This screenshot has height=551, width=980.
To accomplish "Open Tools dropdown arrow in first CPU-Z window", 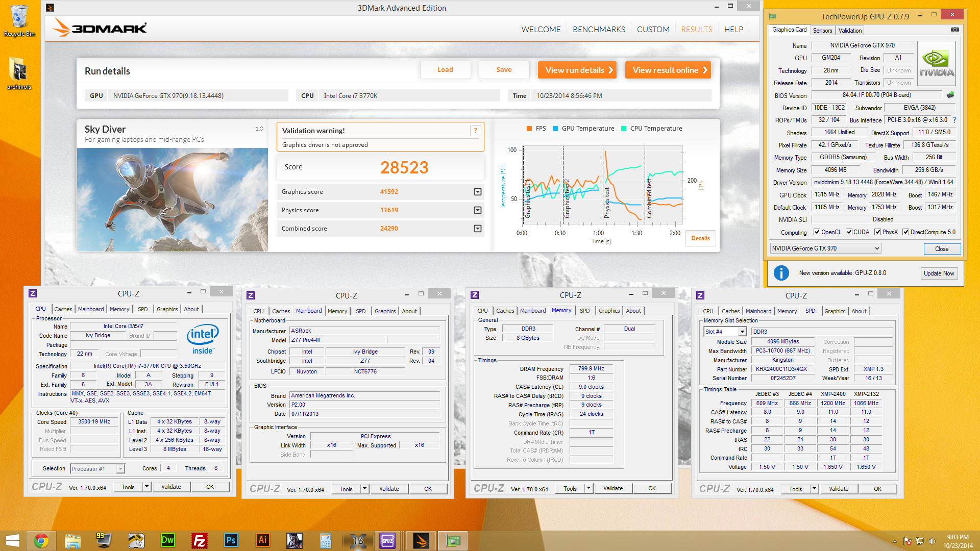I will click(146, 487).
